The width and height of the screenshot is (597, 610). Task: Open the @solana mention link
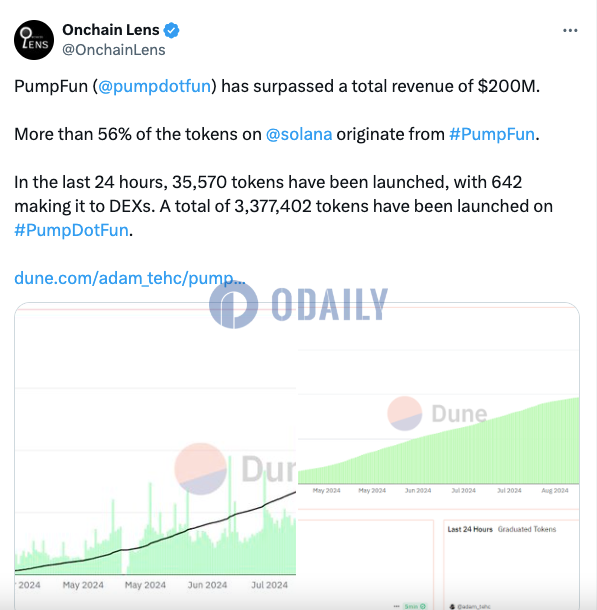(299, 134)
